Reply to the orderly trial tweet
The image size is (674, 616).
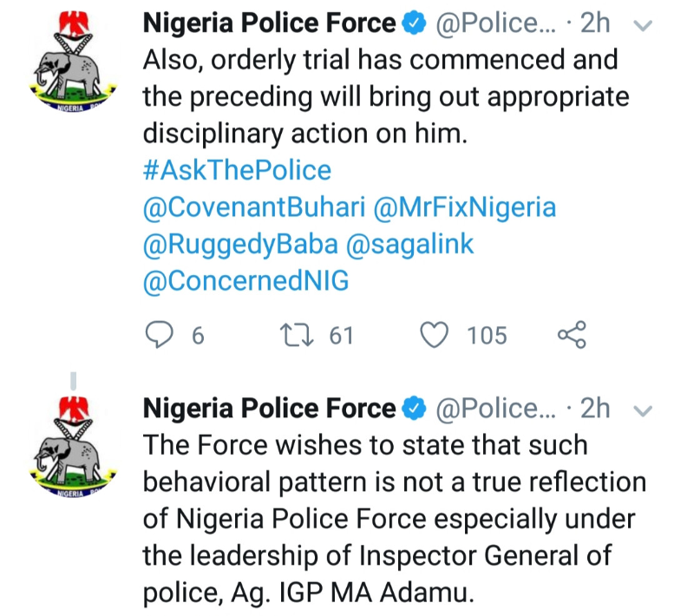click(x=157, y=334)
